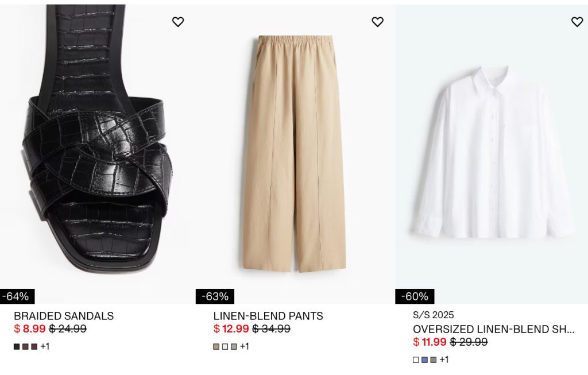Show more colors (+1) for Braided Sandals
588x375 pixels.
pyautogui.click(x=45, y=346)
